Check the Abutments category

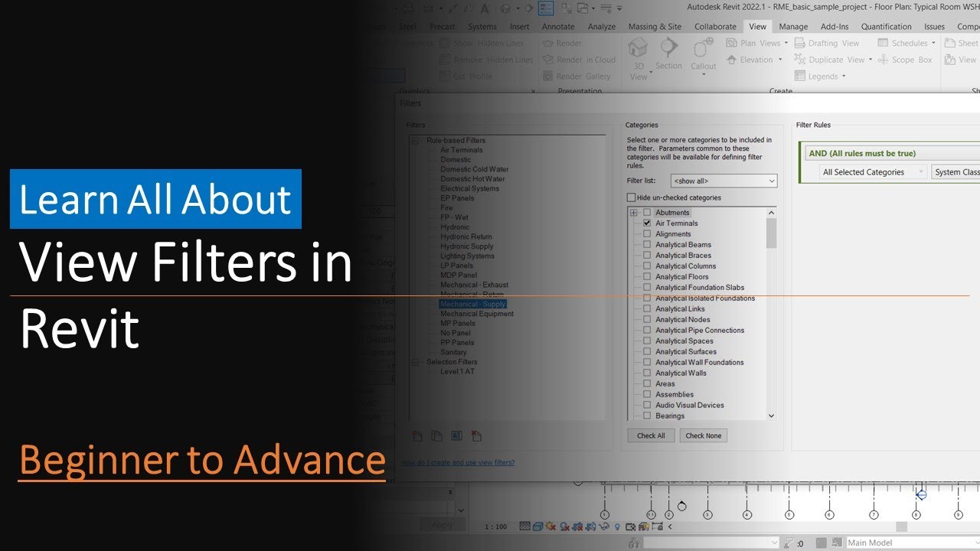[647, 213]
